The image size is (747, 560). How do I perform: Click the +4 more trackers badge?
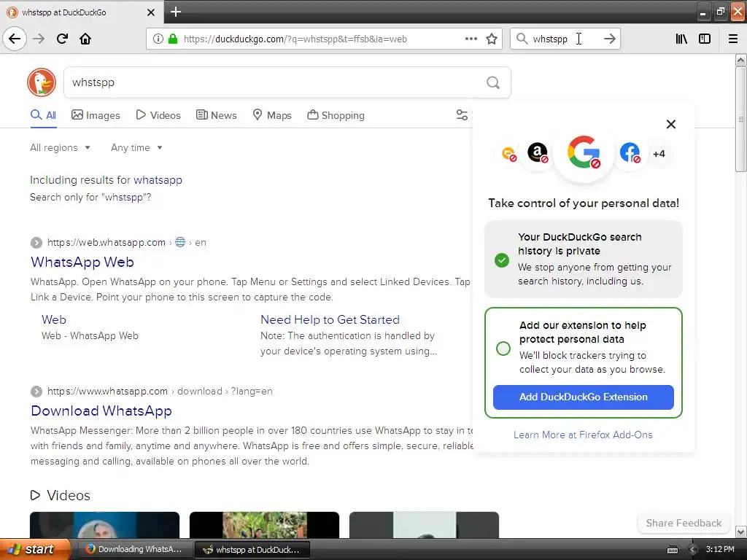[x=659, y=154]
